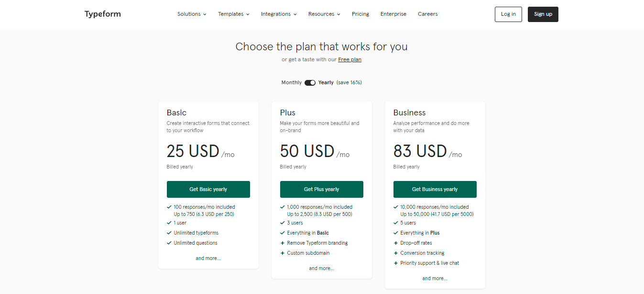Click the Typeform logo

[102, 14]
